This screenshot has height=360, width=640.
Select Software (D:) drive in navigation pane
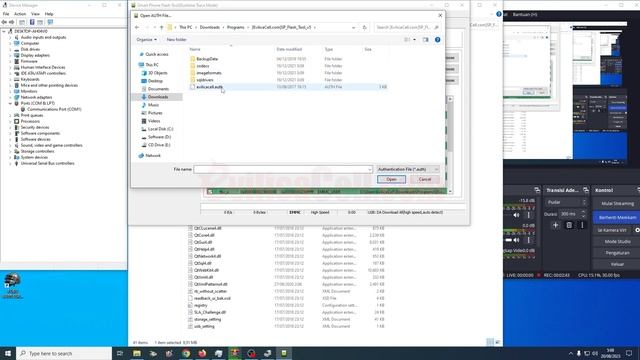click(x=159, y=137)
